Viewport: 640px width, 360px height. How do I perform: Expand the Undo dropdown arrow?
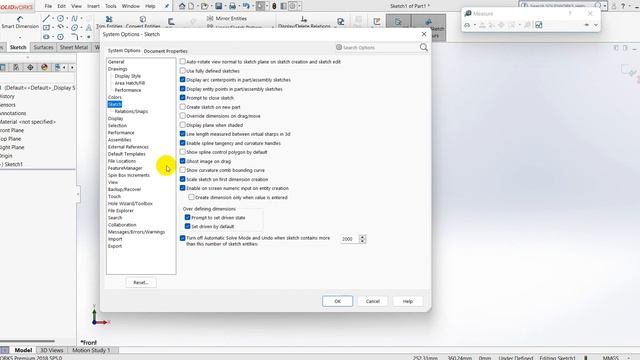(x=252, y=7)
